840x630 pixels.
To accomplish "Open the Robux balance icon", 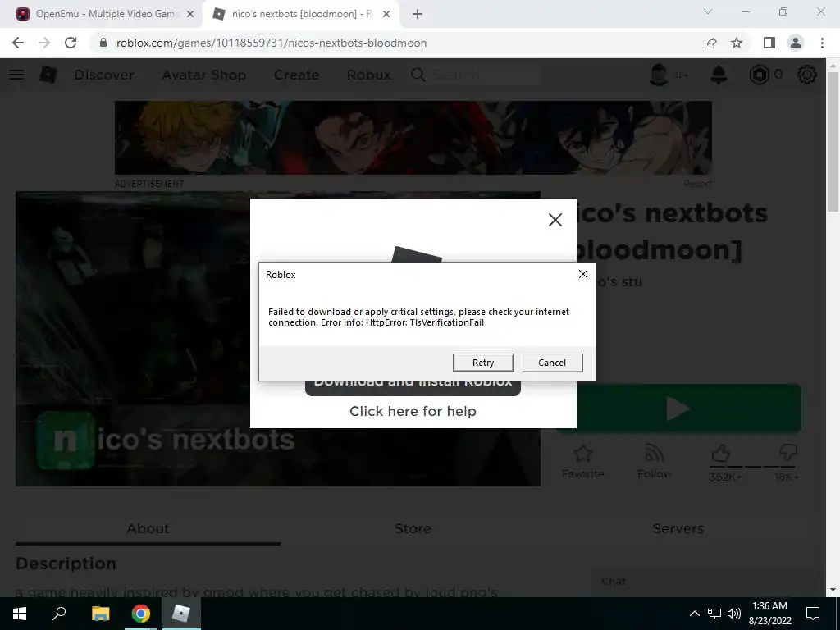I will tap(759, 75).
